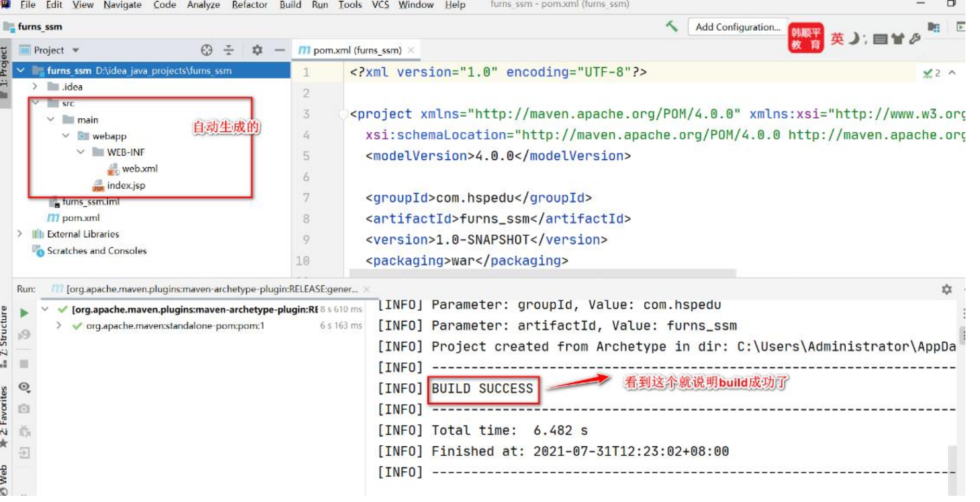Open the Analyze menu
Screen dimensions: 980x502
click(x=203, y=5)
